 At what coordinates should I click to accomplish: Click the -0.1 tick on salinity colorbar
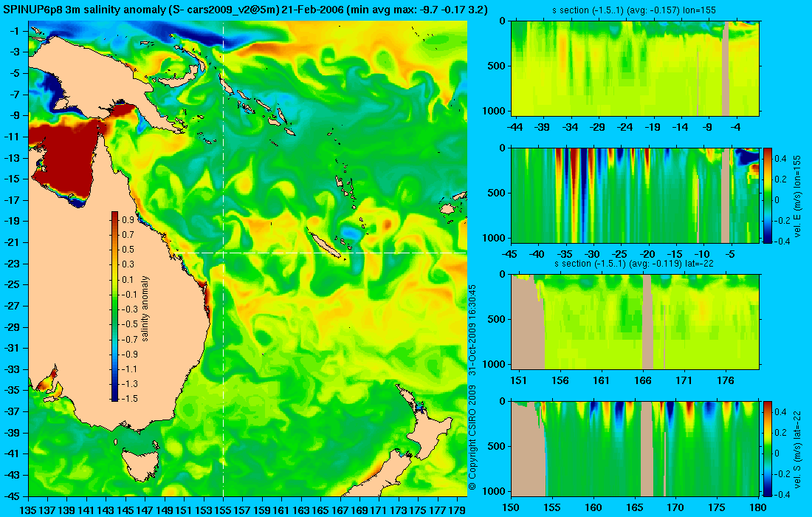point(129,294)
